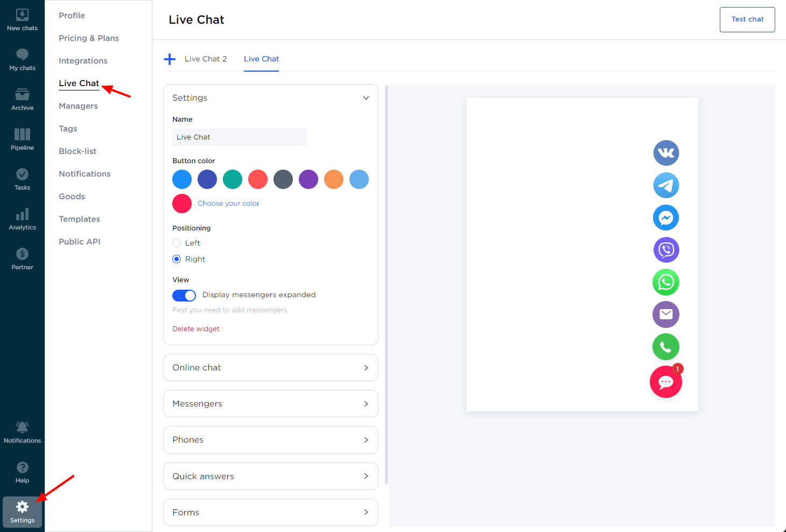Open the Integrations settings menu item
The height and width of the screenshot is (532, 786).
83,61
